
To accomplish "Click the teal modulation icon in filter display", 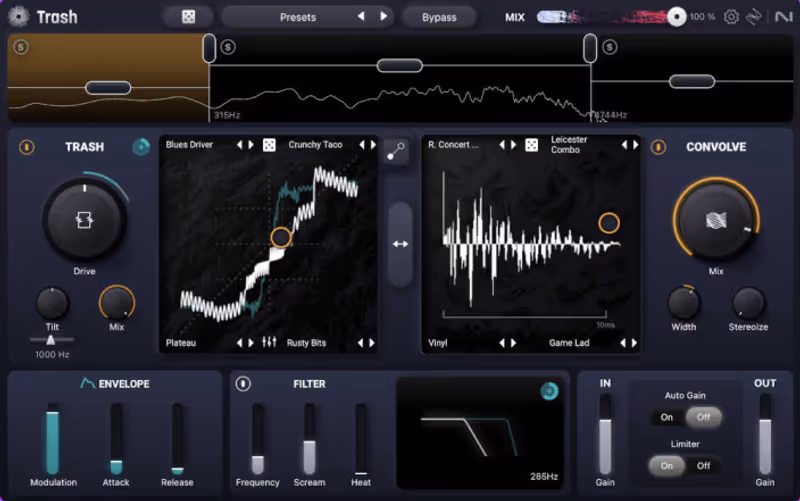I will tap(549, 391).
